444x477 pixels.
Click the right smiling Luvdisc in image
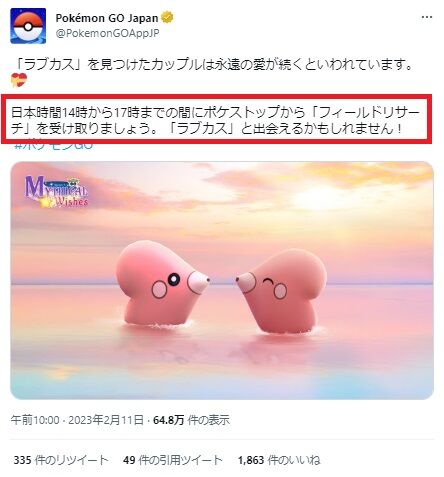(x=282, y=291)
